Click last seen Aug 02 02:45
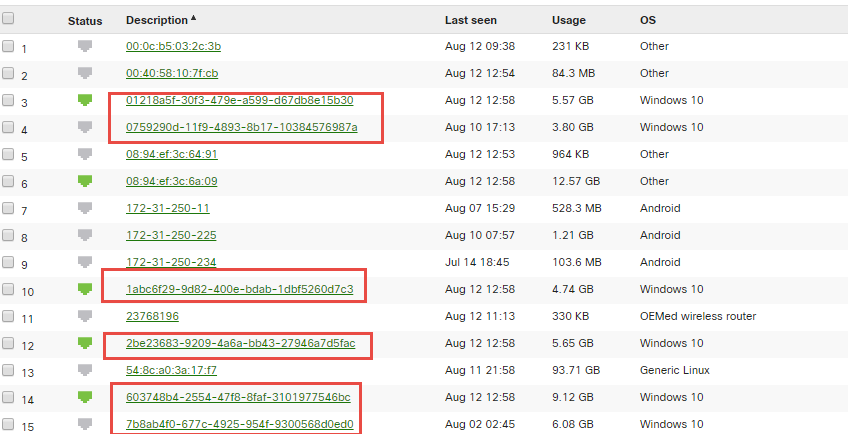The height and width of the screenshot is (434, 848). (480, 424)
